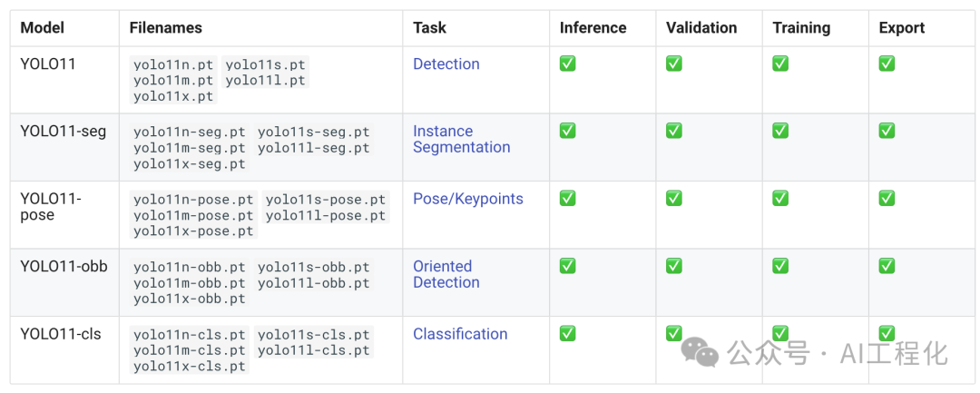Viewport: 980px width, 393px height.
Task: Click the Filenames column header
Action: (x=166, y=28)
